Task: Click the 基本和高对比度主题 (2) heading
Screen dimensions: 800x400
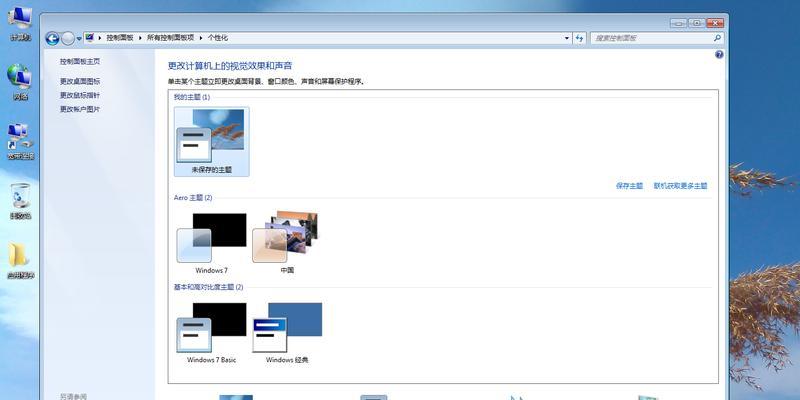Action: tap(208, 287)
